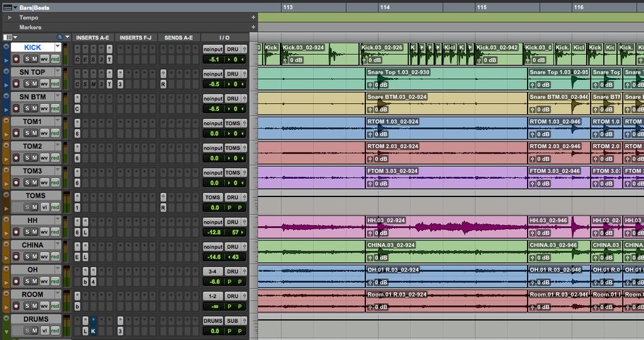Mute the CHINA track
The height and width of the screenshot is (340, 644).
pyautogui.click(x=35, y=256)
